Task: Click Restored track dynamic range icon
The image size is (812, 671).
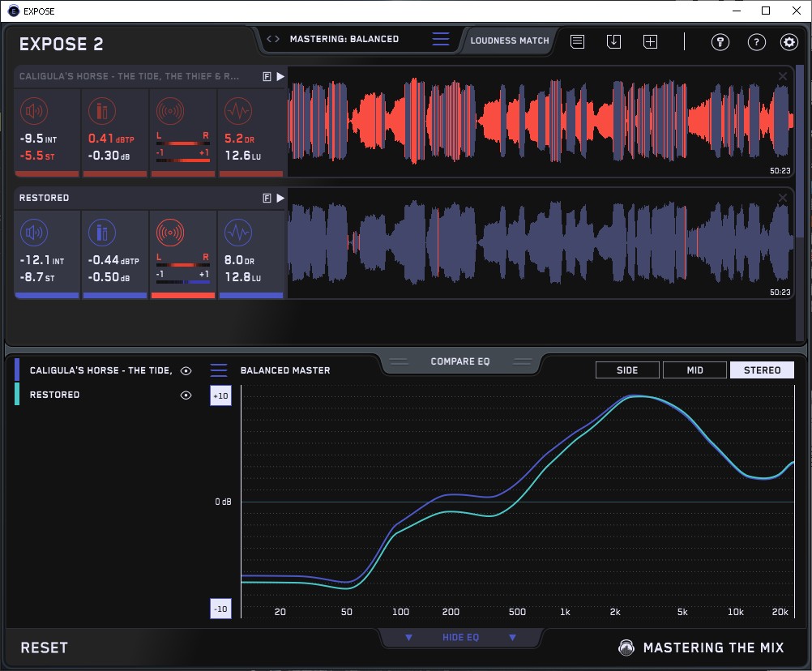Action: pyautogui.click(x=238, y=233)
